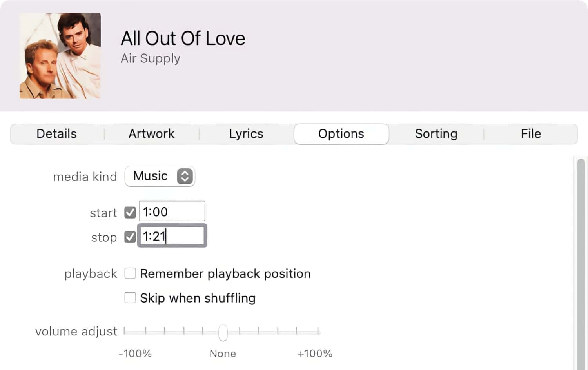
Task: Open the Sorting tab
Action: (x=436, y=134)
